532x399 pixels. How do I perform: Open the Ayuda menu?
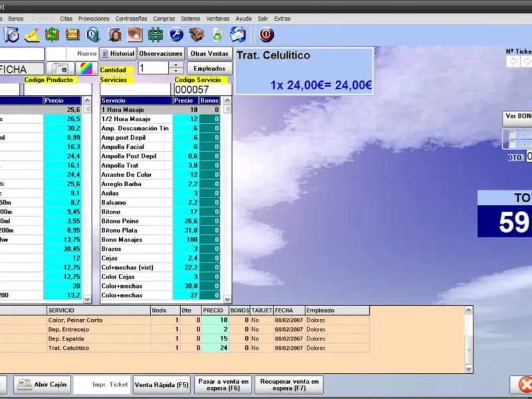pos(243,19)
